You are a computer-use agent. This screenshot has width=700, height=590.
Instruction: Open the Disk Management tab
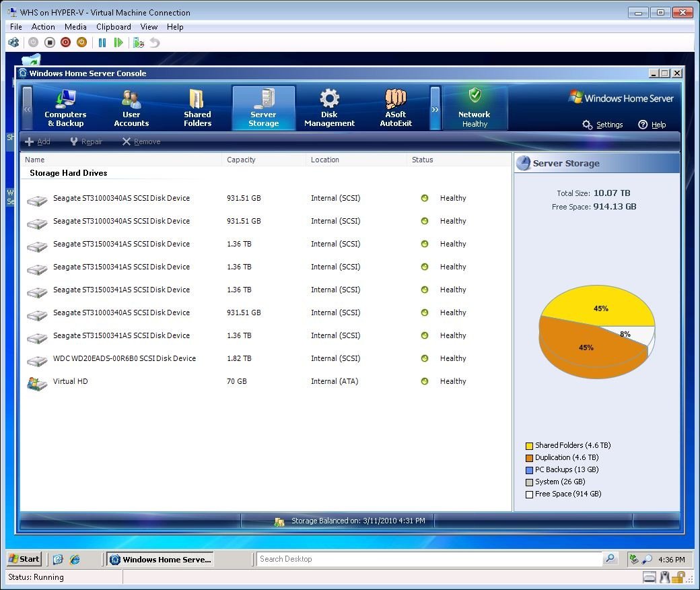tap(329, 108)
